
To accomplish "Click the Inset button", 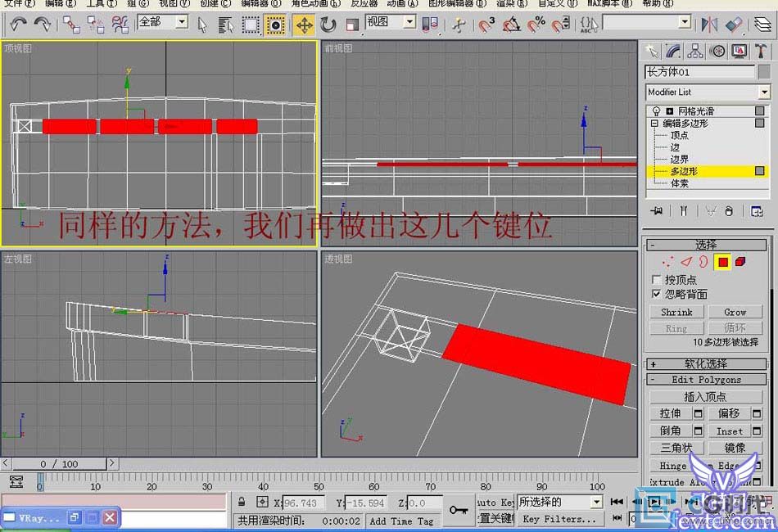I will [730, 431].
